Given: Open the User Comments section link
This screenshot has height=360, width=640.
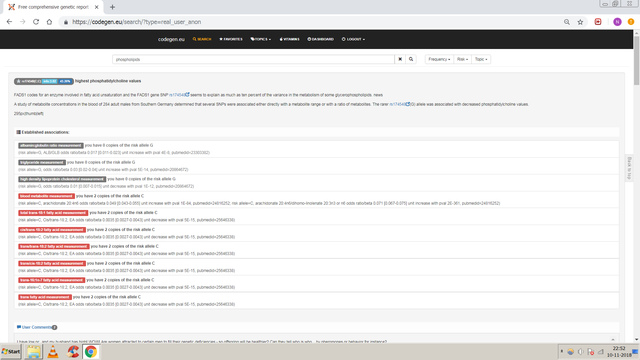Looking at the screenshot, I should click(x=37, y=327).
